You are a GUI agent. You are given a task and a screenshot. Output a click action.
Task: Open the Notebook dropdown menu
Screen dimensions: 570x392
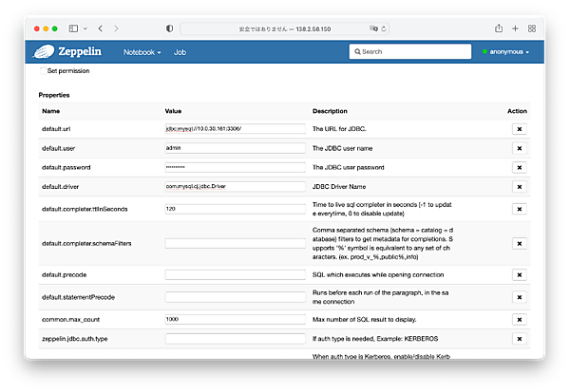pos(142,52)
